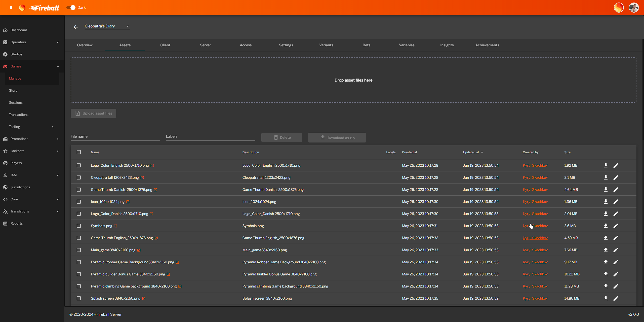Open the Cleopatra's Diary game dropdown
644x322 pixels.
(107, 26)
